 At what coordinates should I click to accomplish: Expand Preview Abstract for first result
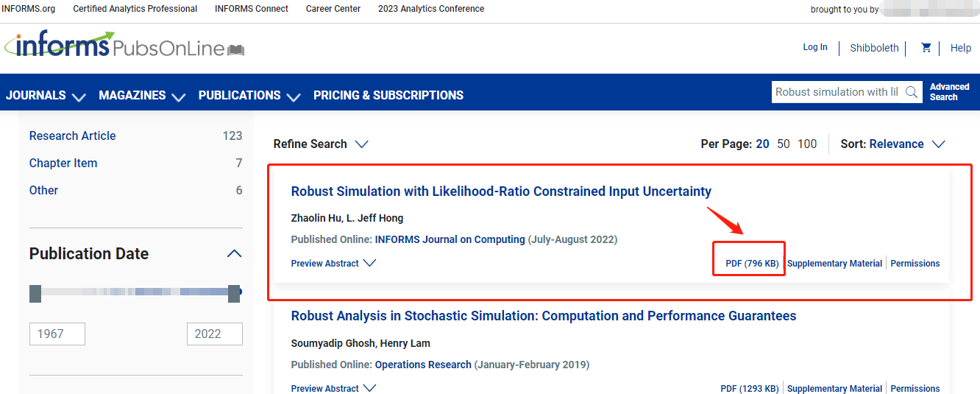tap(333, 264)
